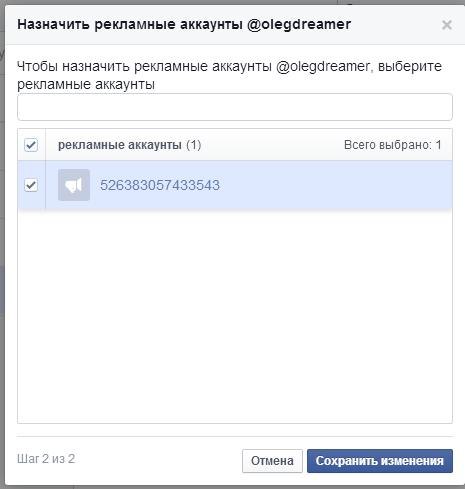The width and height of the screenshot is (465, 489).
Task: Click the empty white area of accounts list
Action: (x=235, y=317)
